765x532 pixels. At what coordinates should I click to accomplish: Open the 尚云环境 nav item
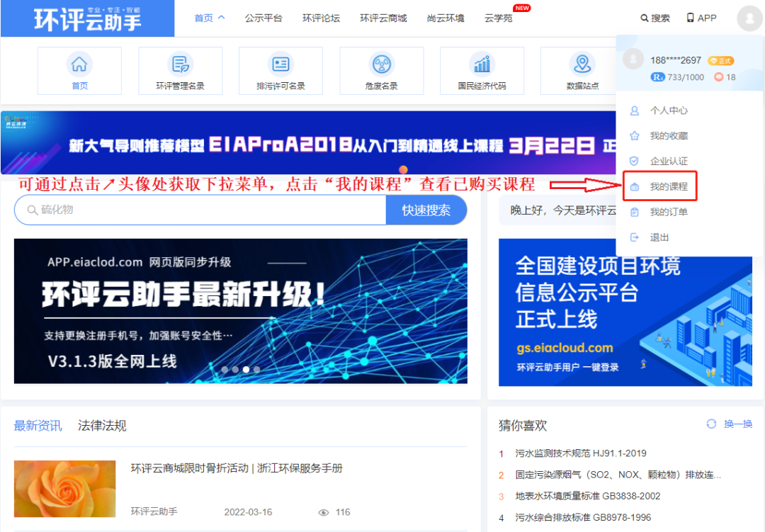click(446, 18)
